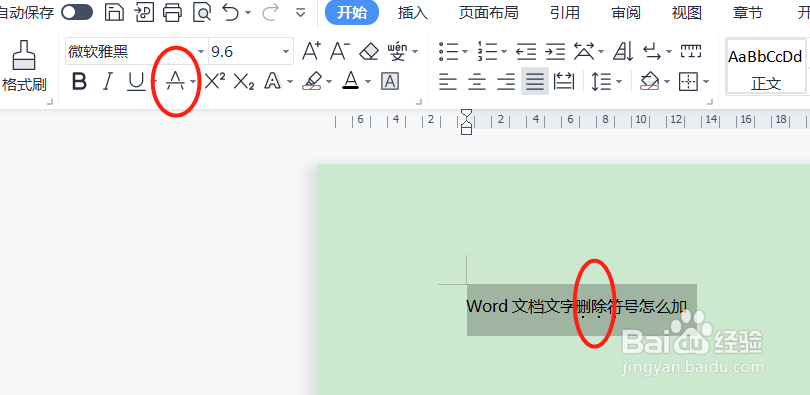Toggle character shading boxed A icon
Viewport: 810px width, 395px height.
(390, 81)
